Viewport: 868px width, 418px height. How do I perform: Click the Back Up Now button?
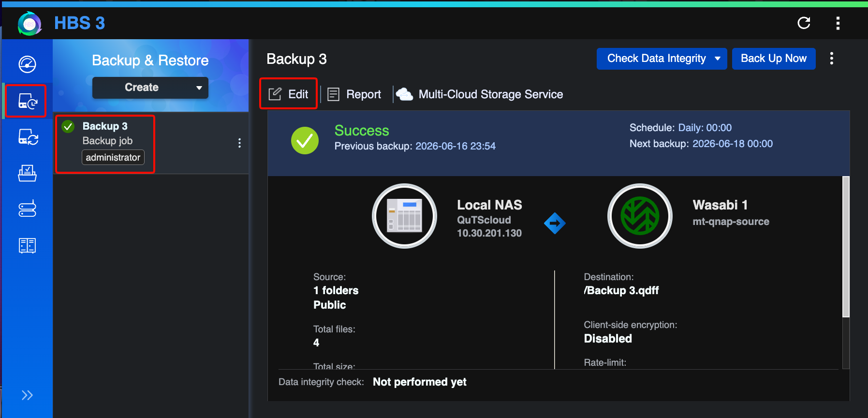774,59
